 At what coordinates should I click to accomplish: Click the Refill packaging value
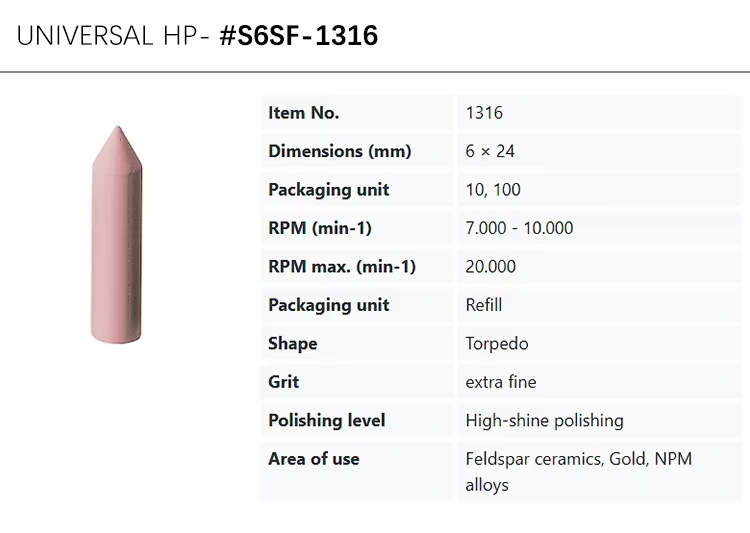[484, 305]
